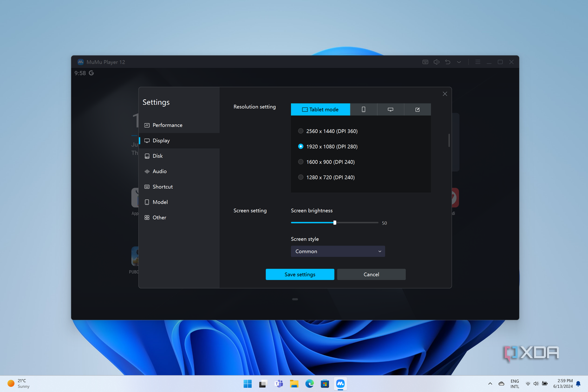This screenshot has height=392, width=588.
Task: Select the Tablet mode resolution tab
Action: tap(320, 110)
